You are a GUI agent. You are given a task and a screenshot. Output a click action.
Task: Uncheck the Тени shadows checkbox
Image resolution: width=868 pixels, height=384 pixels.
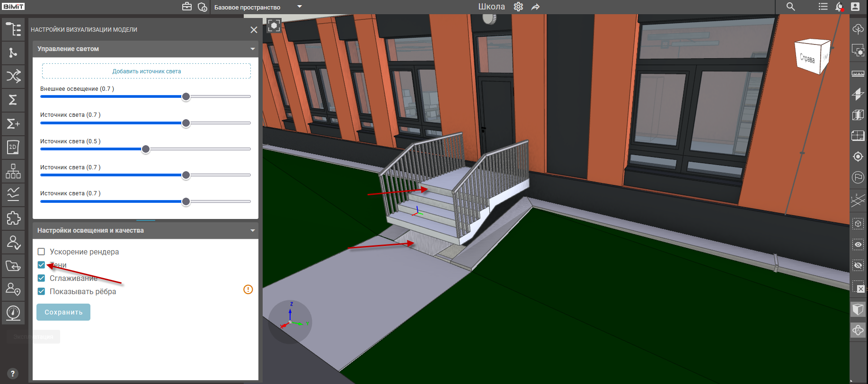41,265
